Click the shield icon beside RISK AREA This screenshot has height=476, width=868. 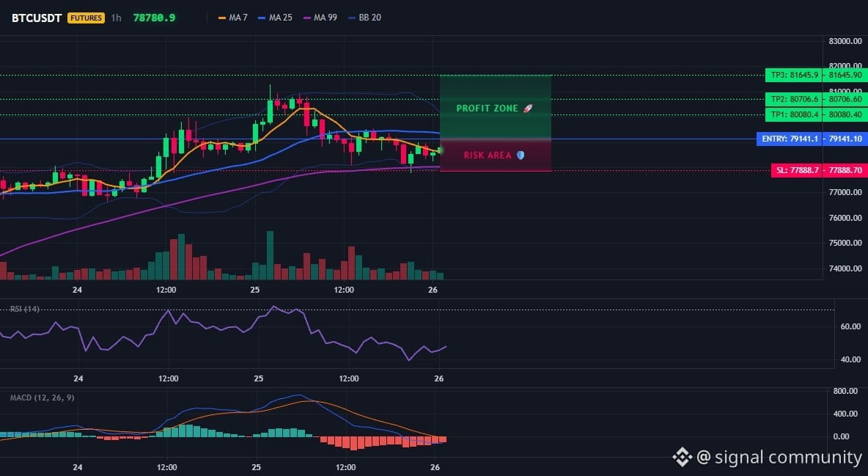[521, 155]
